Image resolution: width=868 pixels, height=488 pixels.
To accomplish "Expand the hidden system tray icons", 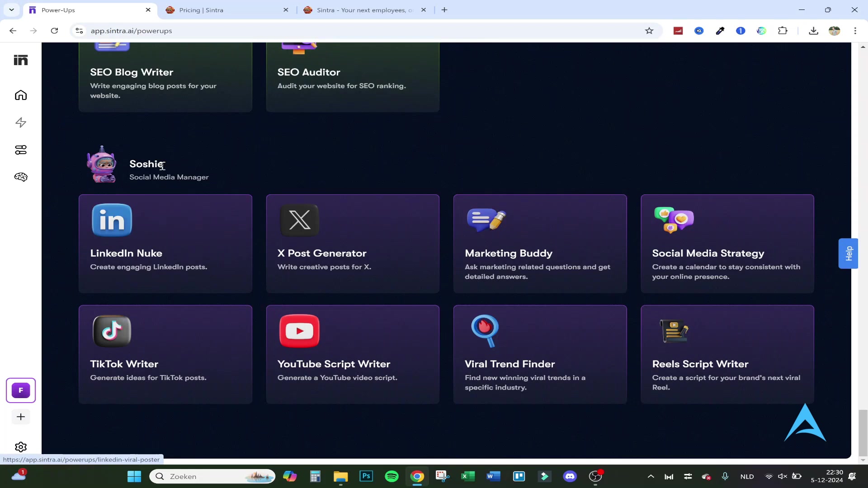I will coord(651,476).
